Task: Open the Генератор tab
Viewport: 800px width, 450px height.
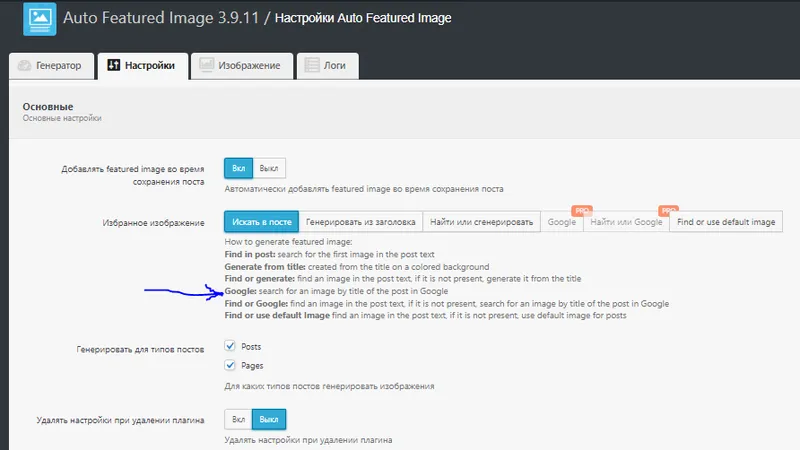Action: point(52,66)
